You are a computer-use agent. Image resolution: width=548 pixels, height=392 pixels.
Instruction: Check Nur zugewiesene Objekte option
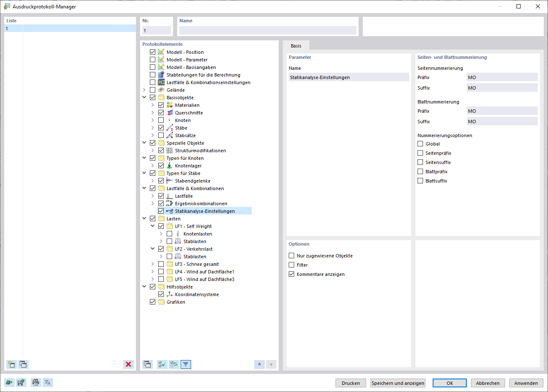tap(291, 256)
